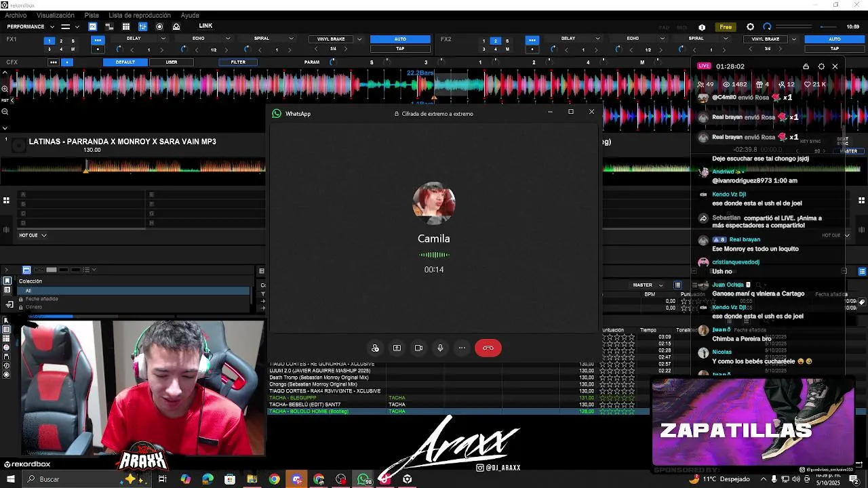Click FX2 AUTO beat button
The height and width of the screenshot is (488, 868).
point(835,39)
